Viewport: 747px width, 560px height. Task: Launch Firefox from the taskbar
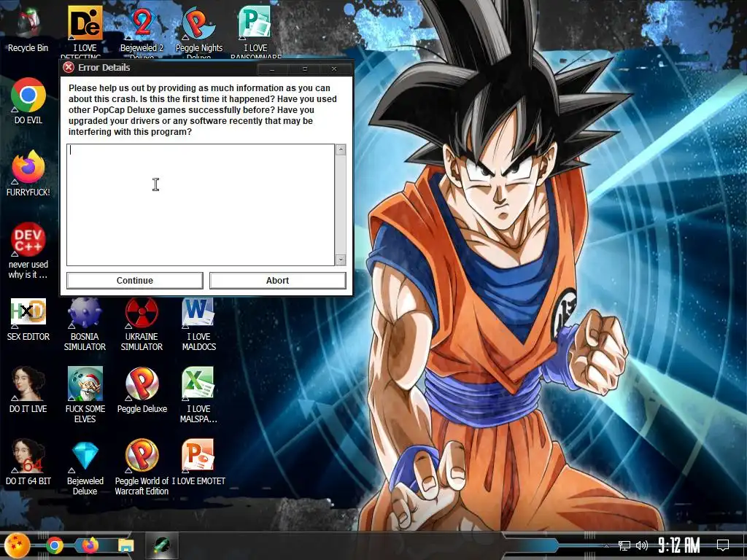90,545
